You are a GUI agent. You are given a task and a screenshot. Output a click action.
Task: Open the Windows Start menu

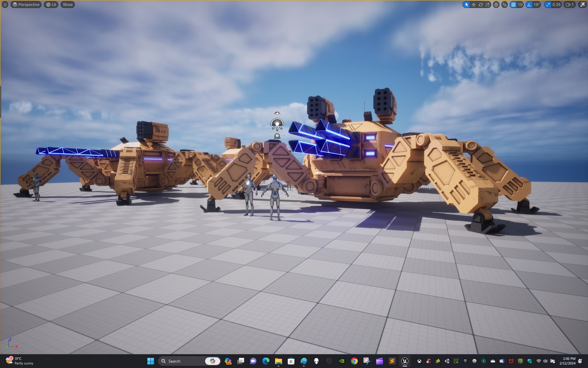tap(150, 361)
